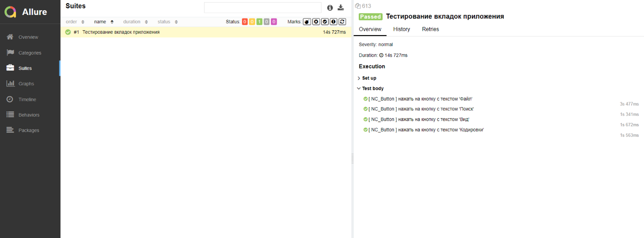
Task: Click the Severity: normal text
Action: point(376,45)
